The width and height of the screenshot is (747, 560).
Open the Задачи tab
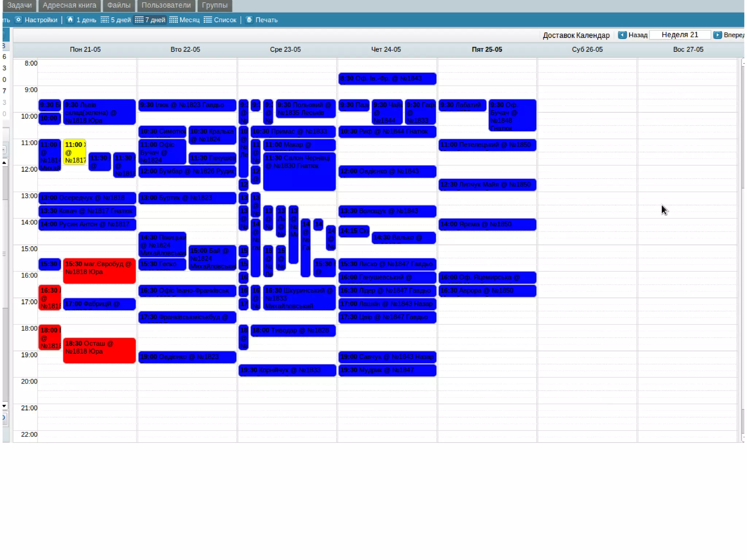coord(19,5)
